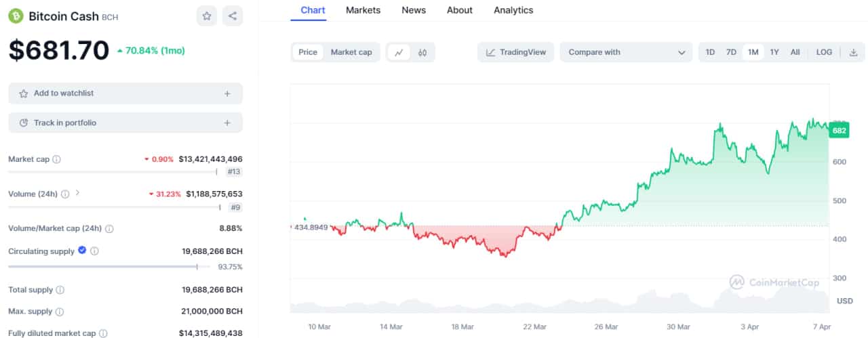Click the #13 market cap rank badge

pos(234,172)
